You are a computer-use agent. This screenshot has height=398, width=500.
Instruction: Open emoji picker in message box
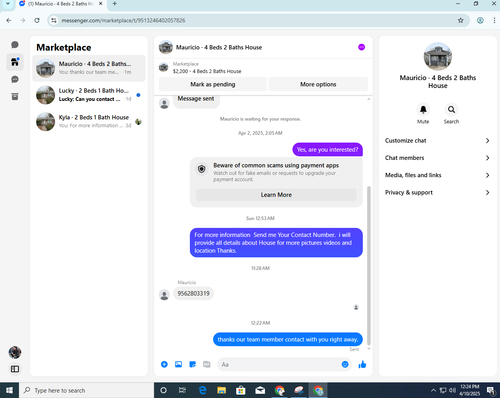pos(345,364)
